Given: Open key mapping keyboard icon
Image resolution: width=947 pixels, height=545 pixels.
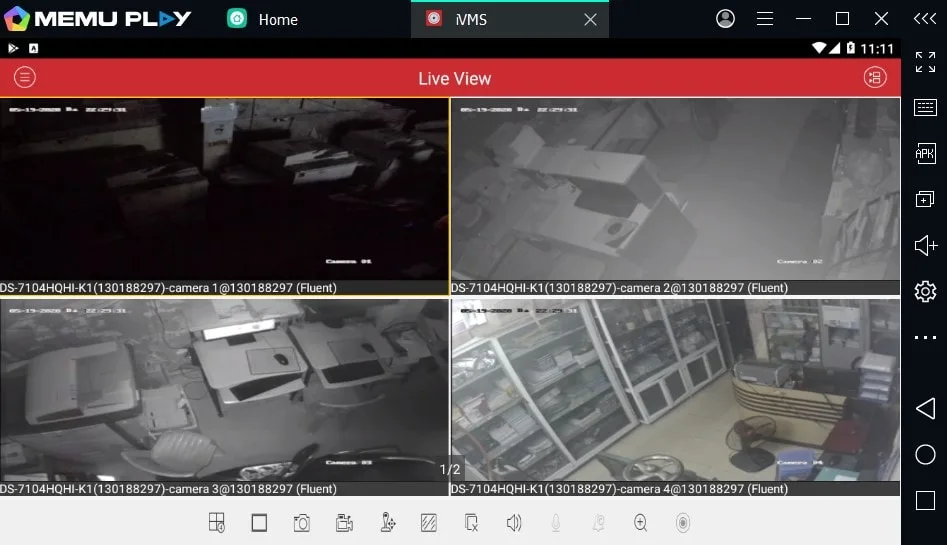Looking at the screenshot, I should (x=925, y=108).
